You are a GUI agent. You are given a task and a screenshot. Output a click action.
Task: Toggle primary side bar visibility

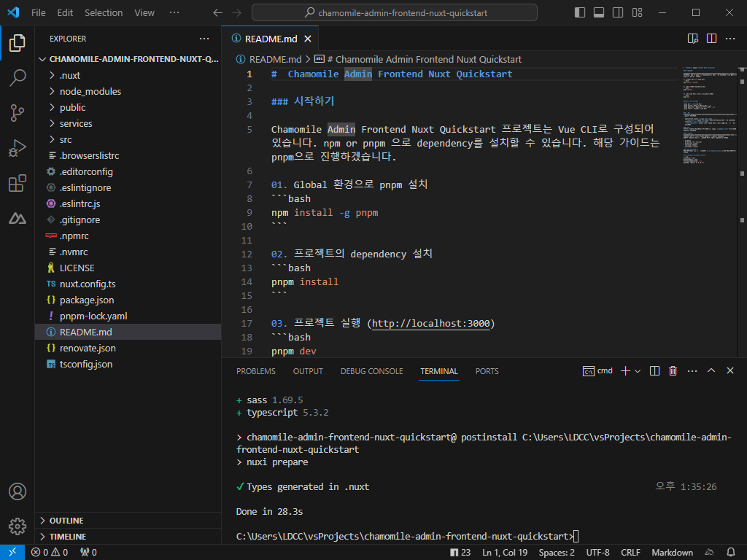580,12
